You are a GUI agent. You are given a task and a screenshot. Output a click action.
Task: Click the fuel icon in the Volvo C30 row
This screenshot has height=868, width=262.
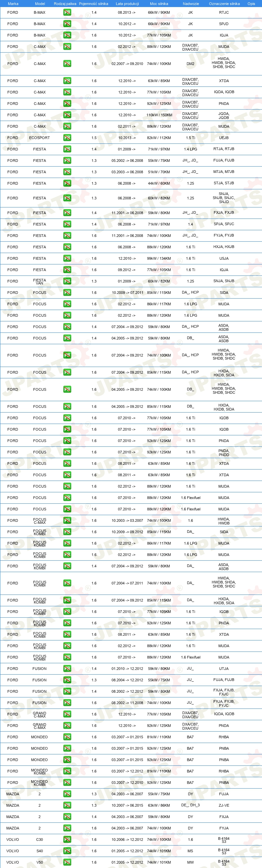(67, 840)
